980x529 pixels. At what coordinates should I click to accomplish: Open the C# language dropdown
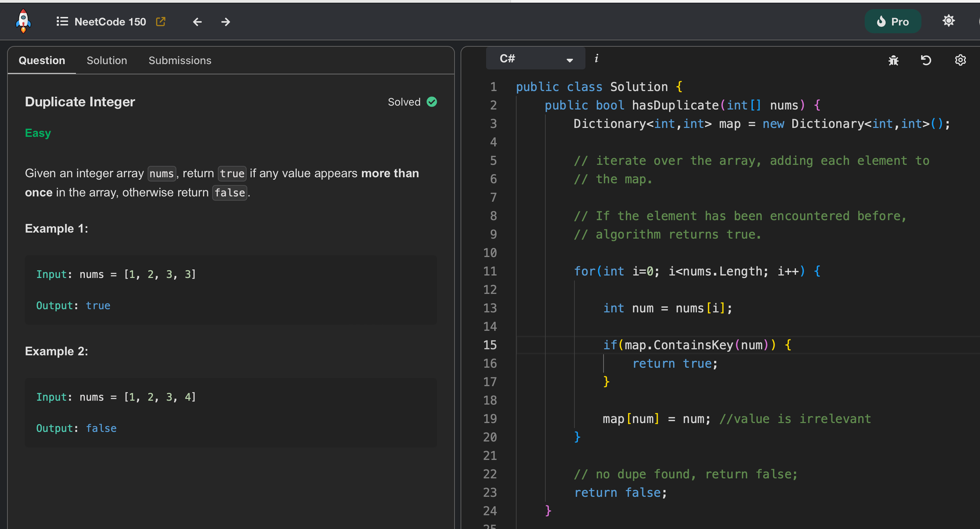(534, 59)
